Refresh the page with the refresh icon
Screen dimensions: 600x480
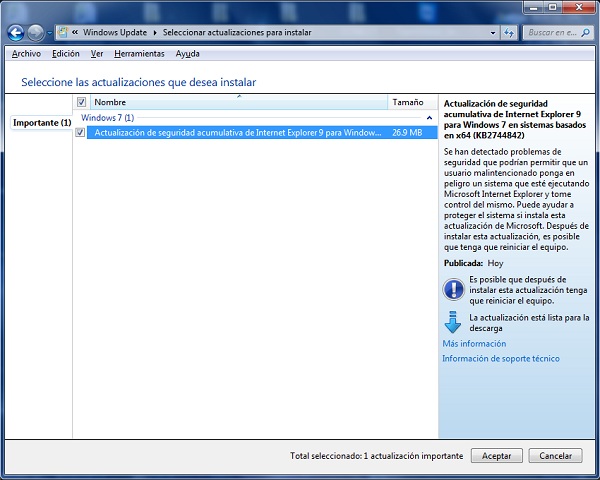509,33
